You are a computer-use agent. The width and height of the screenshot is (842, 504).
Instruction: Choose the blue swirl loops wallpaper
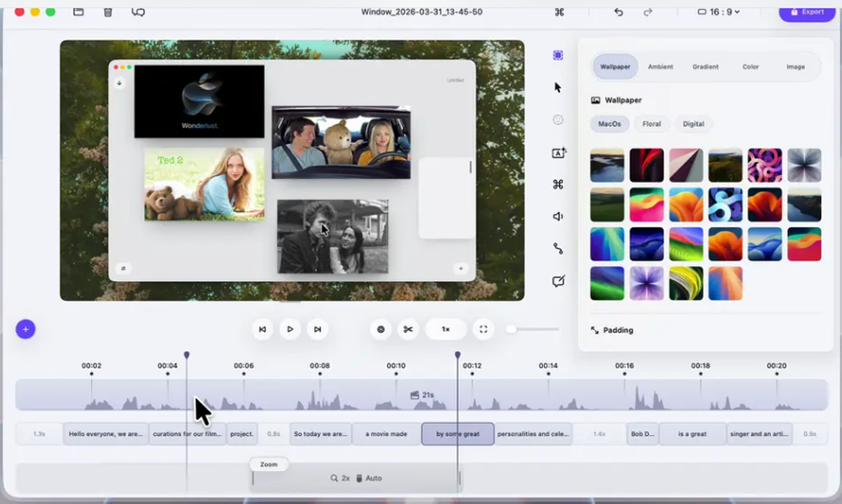point(725,204)
